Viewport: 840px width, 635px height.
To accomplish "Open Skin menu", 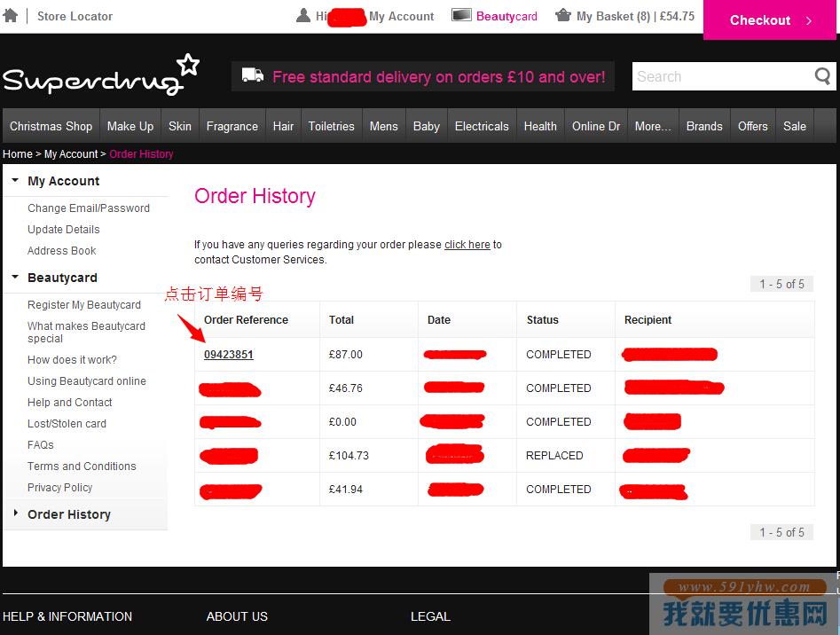I will [x=180, y=126].
